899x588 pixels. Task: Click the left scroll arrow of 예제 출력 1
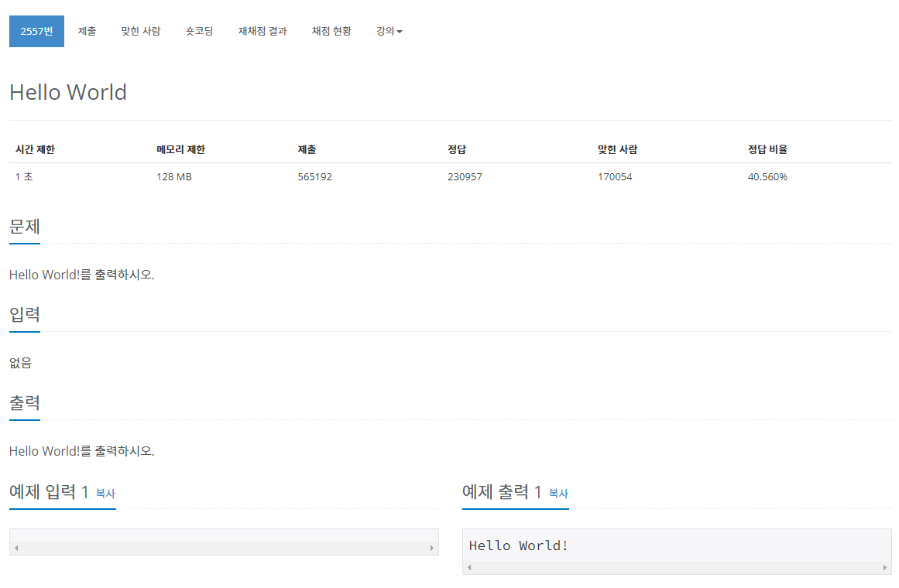[x=468, y=568]
